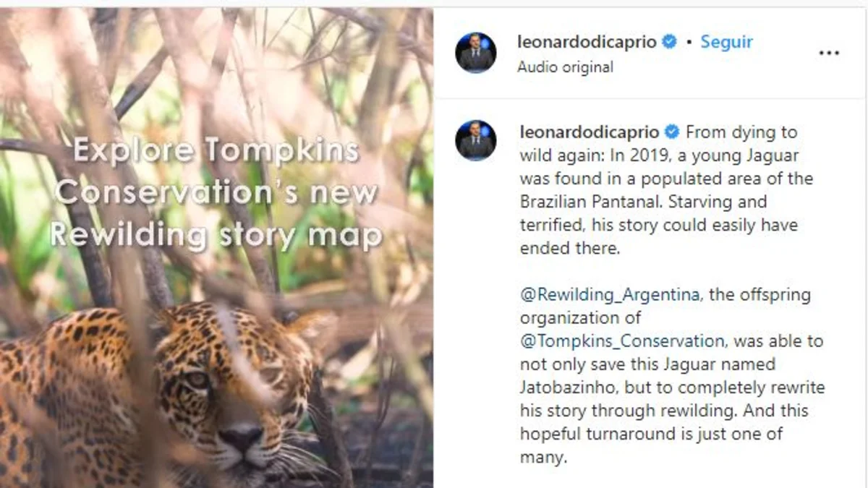Click the verified badge beside header username

click(669, 42)
